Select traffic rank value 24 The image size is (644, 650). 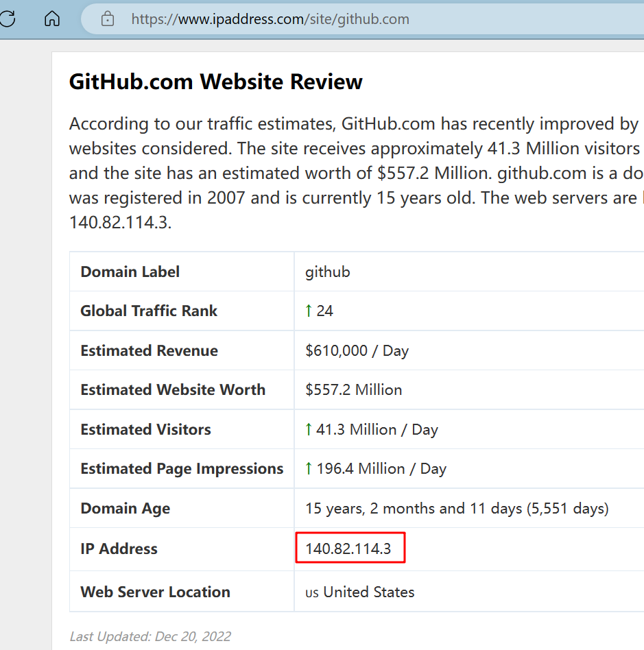[324, 311]
